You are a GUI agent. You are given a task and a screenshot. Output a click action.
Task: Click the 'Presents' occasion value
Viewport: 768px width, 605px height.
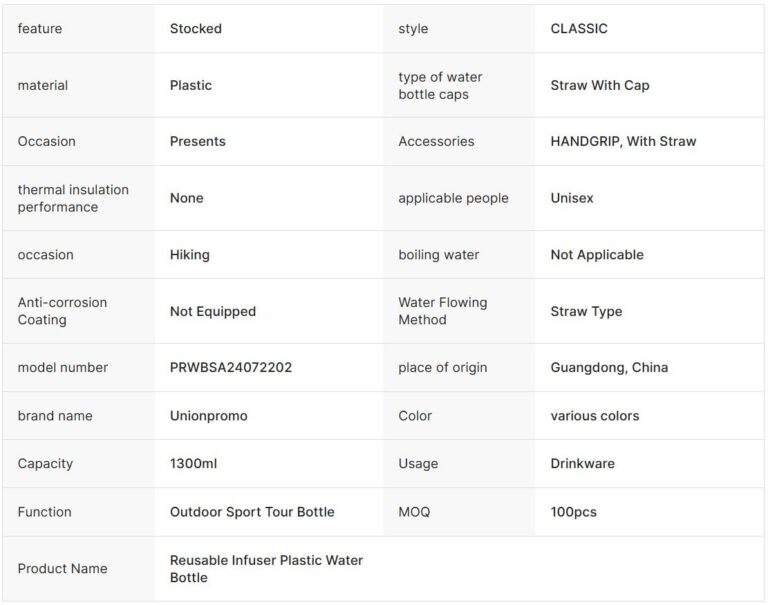[x=198, y=142]
